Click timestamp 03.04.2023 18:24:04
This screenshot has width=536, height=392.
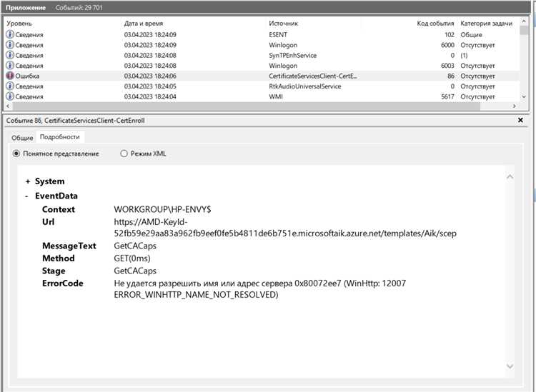pos(150,96)
